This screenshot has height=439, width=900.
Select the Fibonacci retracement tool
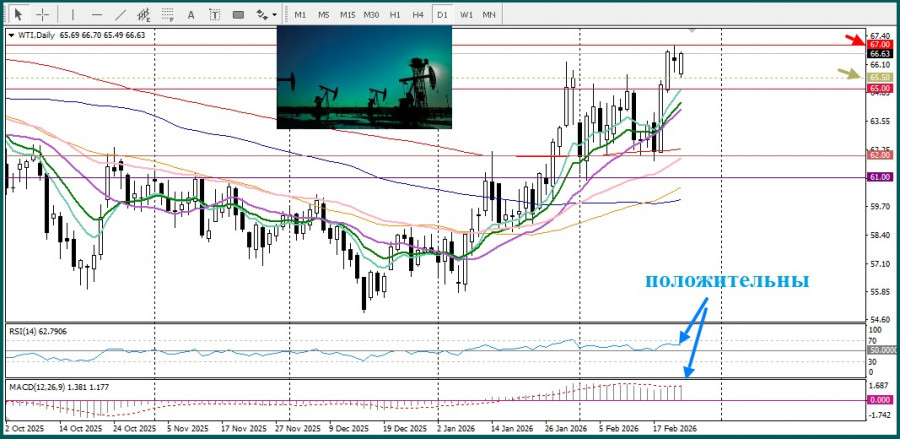coord(170,14)
